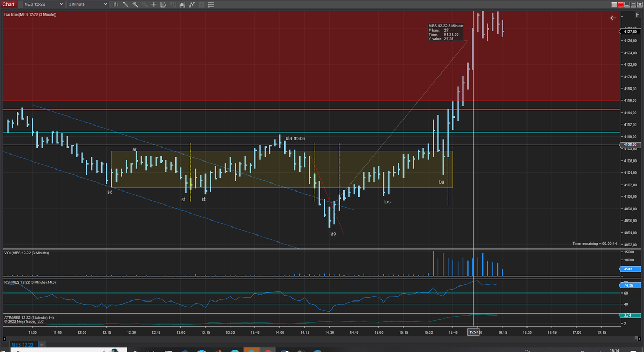The height and width of the screenshot is (352, 644).
Task: Click the 14:30 time axis label
Action: pyautogui.click(x=329, y=333)
